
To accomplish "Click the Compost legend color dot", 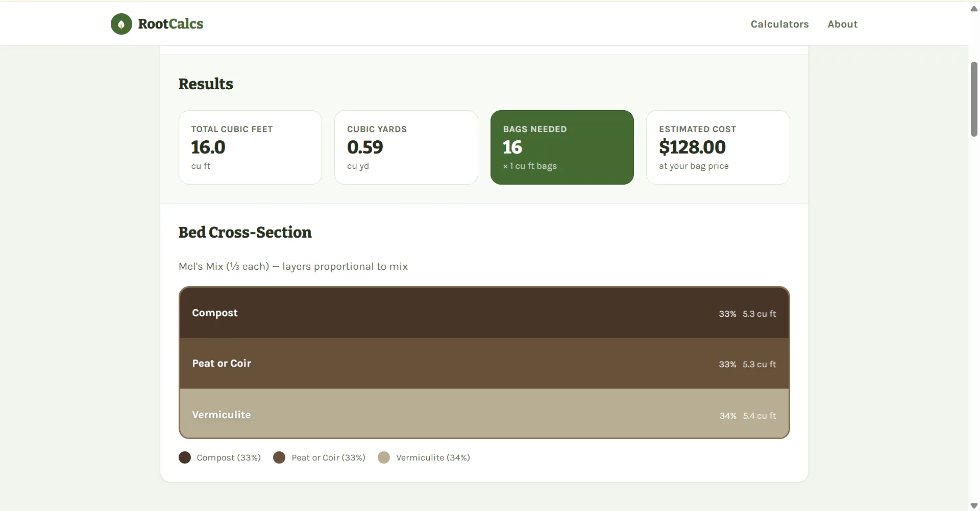I will (185, 457).
